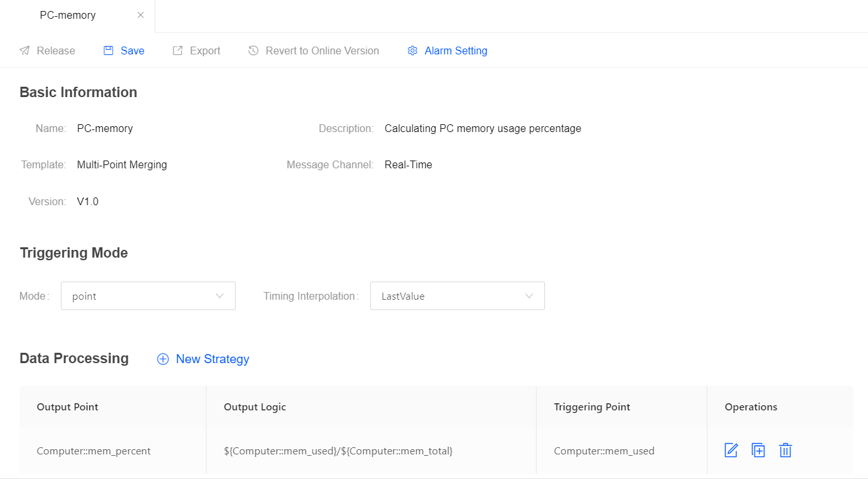The height and width of the screenshot is (479, 868).
Task: Switch to the PC-memory tab
Action: click(x=68, y=16)
